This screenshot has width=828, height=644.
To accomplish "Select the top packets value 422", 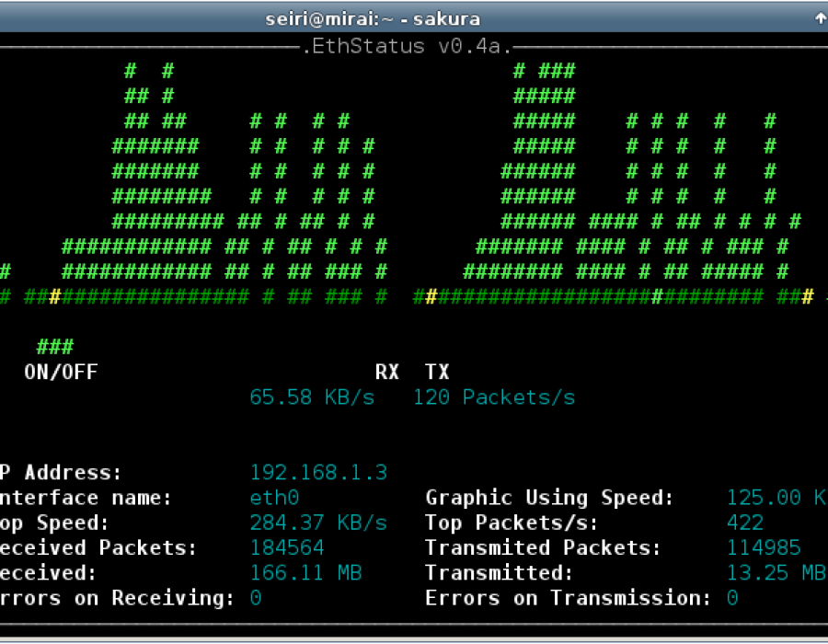I will pos(745,523).
